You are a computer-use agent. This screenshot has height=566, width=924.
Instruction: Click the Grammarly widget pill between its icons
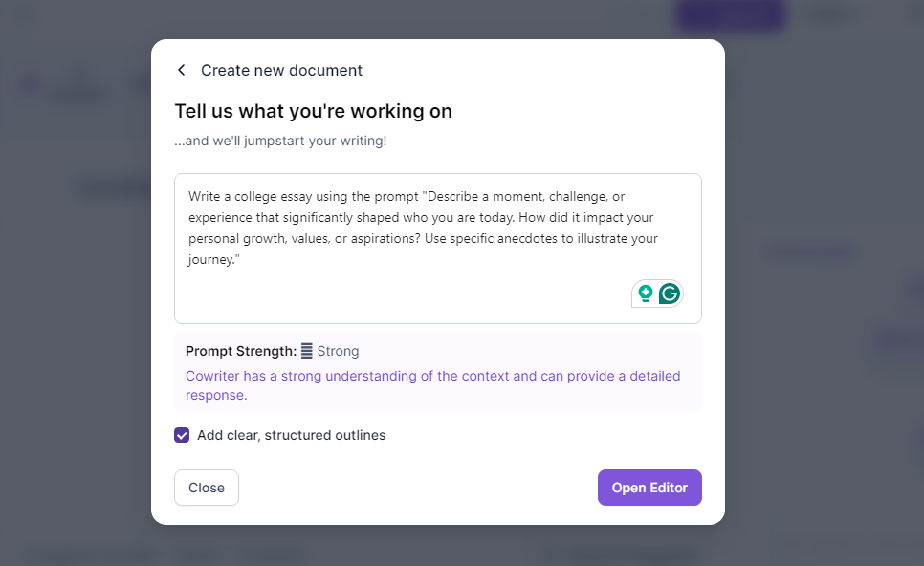click(x=656, y=294)
